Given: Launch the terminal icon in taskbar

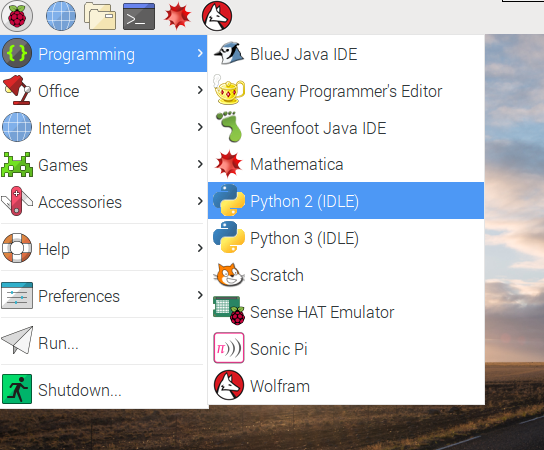Looking at the screenshot, I should tap(139, 16).
